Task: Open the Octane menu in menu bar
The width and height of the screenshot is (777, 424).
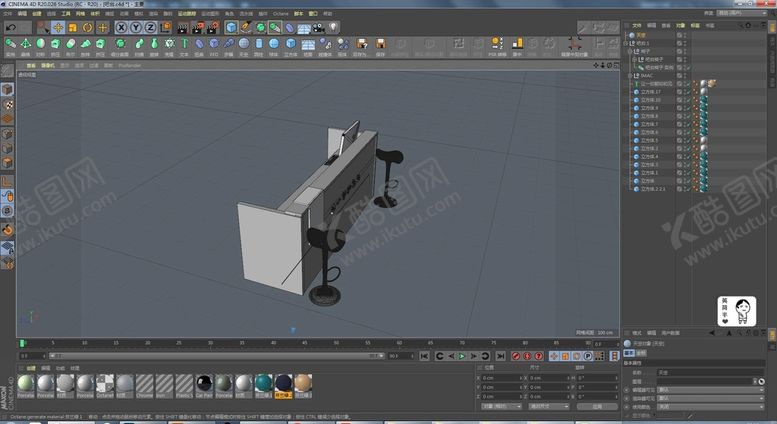Action: [x=280, y=14]
